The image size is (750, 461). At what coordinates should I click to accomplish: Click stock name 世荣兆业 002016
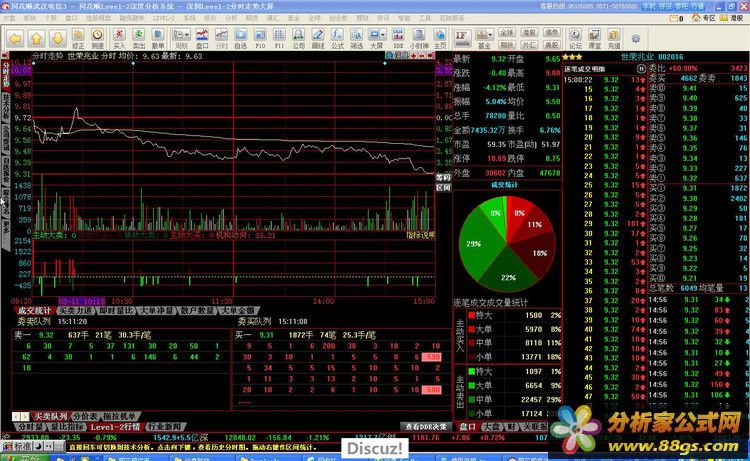pyautogui.click(x=652, y=57)
